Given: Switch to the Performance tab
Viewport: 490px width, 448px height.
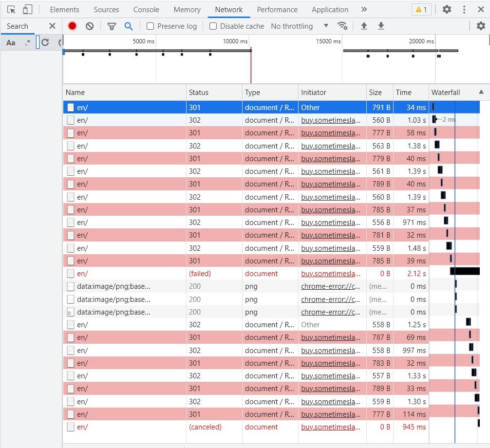Looking at the screenshot, I should [x=277, y=9].
